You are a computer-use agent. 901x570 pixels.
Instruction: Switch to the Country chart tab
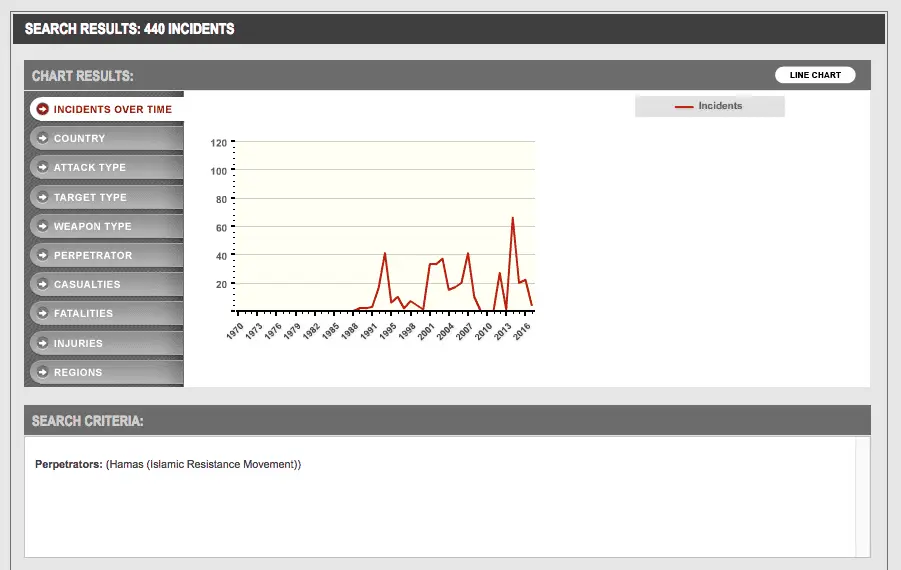pos(79,138)
